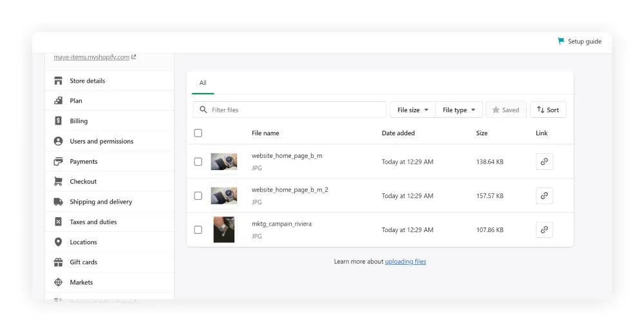The height and width of the screenshot is (328, 644).
Task: Click the Checkout cart icon
Action: pos(59,182)
